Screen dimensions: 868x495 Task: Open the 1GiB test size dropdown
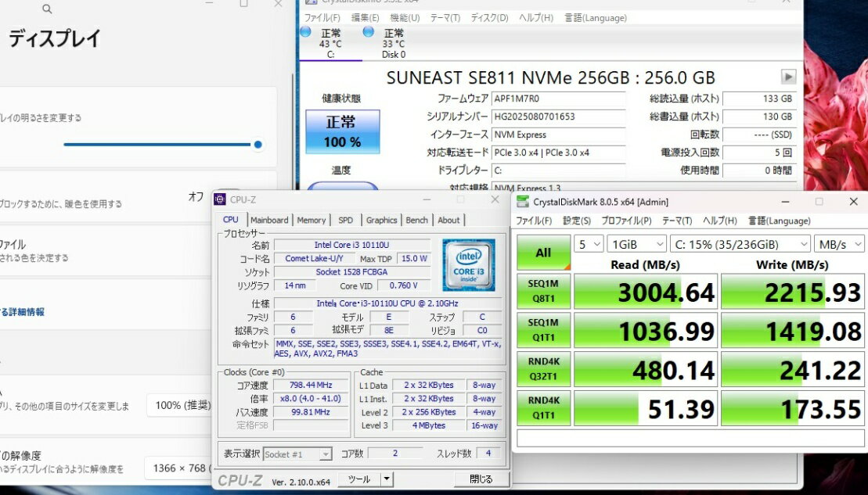(x=636, y=244)
